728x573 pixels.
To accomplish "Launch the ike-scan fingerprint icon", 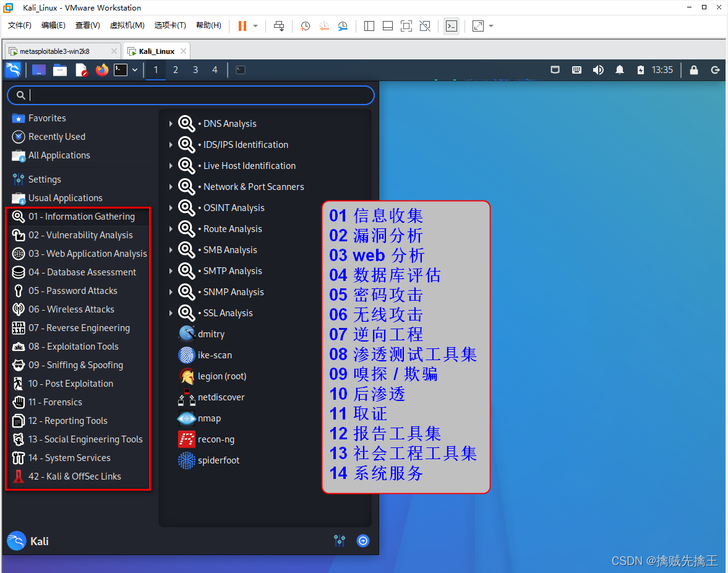I will click(187, 355).
